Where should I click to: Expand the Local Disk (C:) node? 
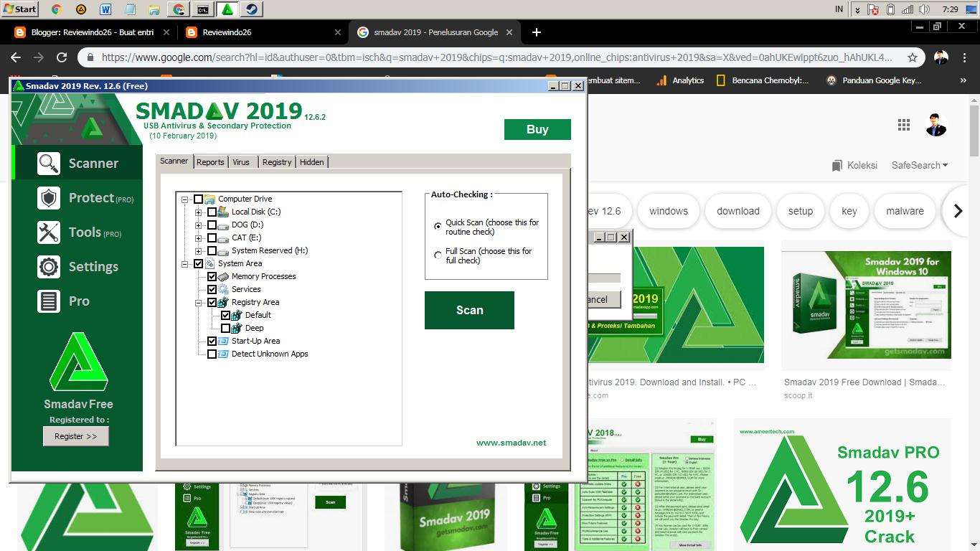point(199,212)
